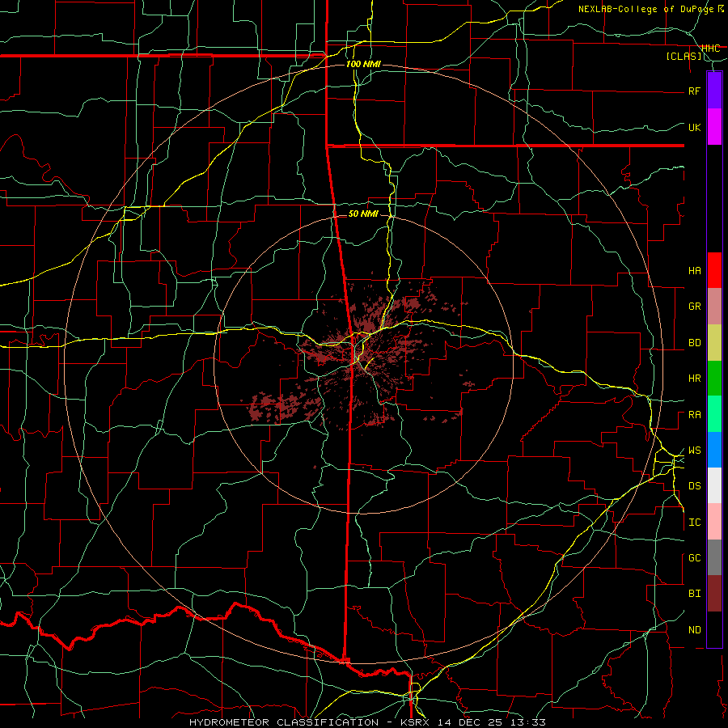
Task: Click the [CLAS] label
Action: (x=684, y=56)
